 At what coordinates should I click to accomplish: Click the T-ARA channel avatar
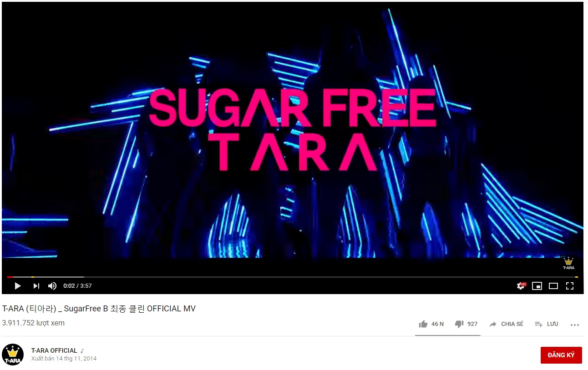pos(13,355)
